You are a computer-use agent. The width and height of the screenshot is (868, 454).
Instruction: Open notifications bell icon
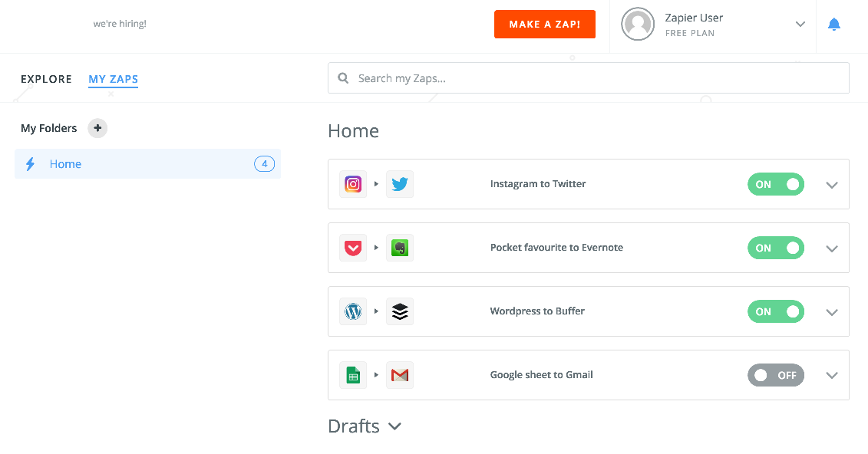[833, 25]
